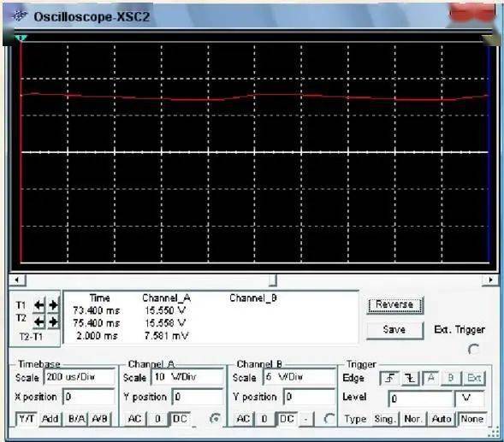The height and width of the screenshot is (442, 504).
Task: Select Channel B radio button indicator
Action: point(329,418)
